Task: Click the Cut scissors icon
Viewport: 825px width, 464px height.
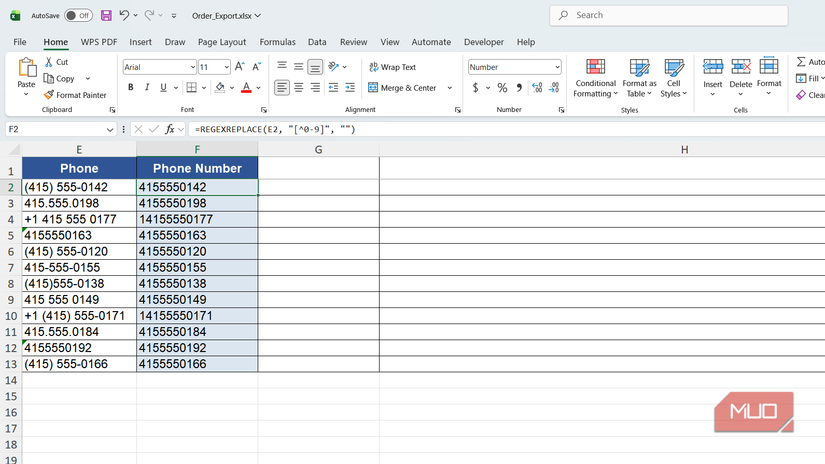Action: (x=48, y=62)
